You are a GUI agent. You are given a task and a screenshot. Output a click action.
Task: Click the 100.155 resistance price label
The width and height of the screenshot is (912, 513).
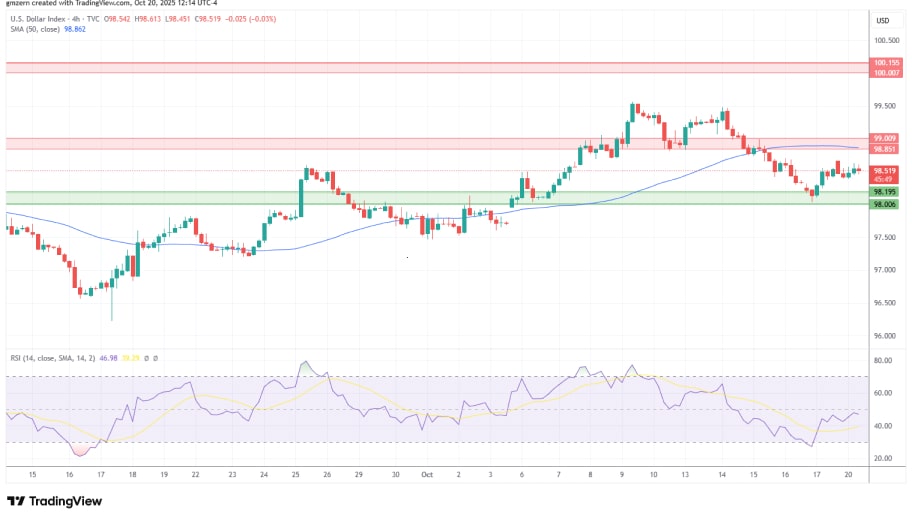(x=885, y=63)
